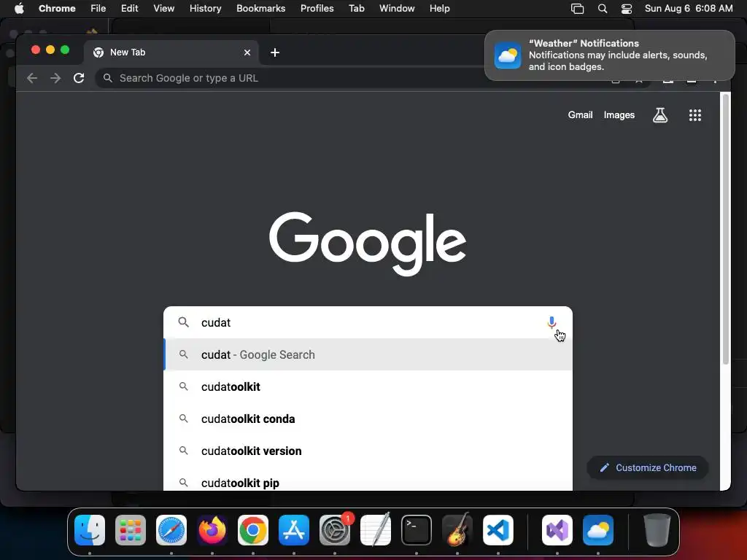Open the Apple menu
The height and width of the screenshot is (560, 747).
coord(19,9)
